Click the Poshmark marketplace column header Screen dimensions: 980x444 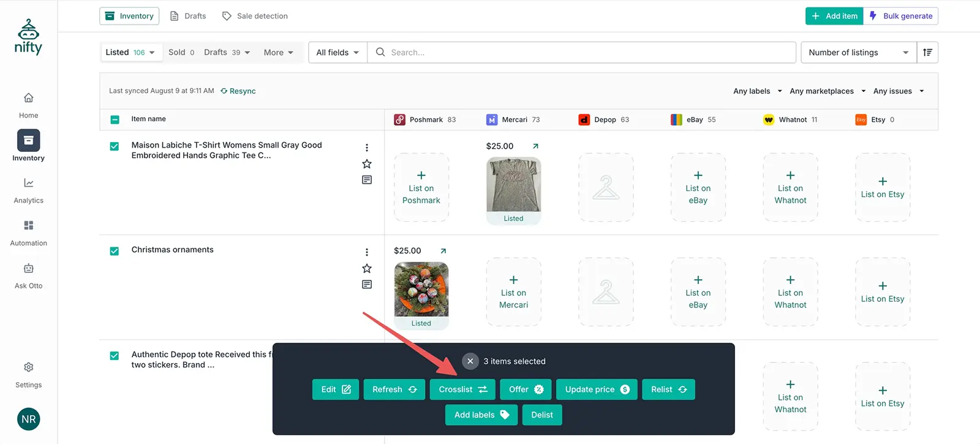click(425, 119)
